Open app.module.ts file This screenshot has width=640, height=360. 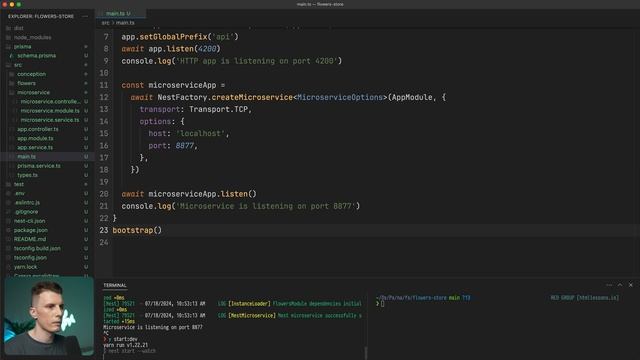(x=35, y=138)
